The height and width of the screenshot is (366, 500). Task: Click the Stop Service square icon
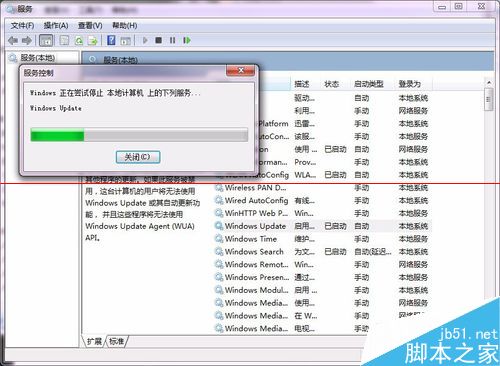click(x=159, y=40)
